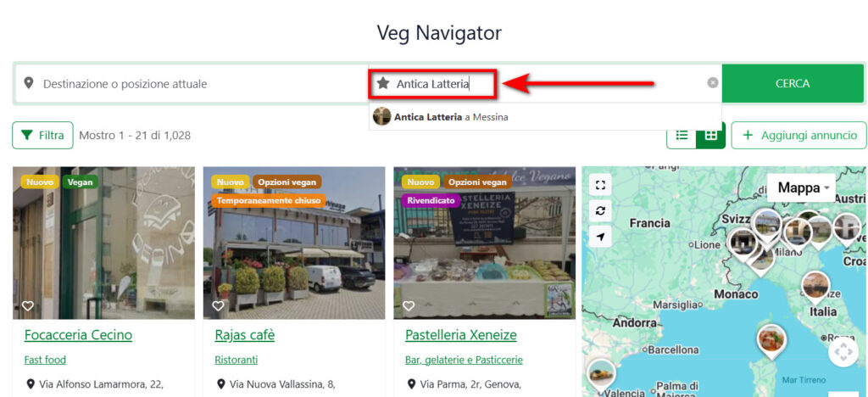The width and height of the screenshot is (868, 397).
Task: Click Aggiungi annuncio button
Action: tap(798, 136)
